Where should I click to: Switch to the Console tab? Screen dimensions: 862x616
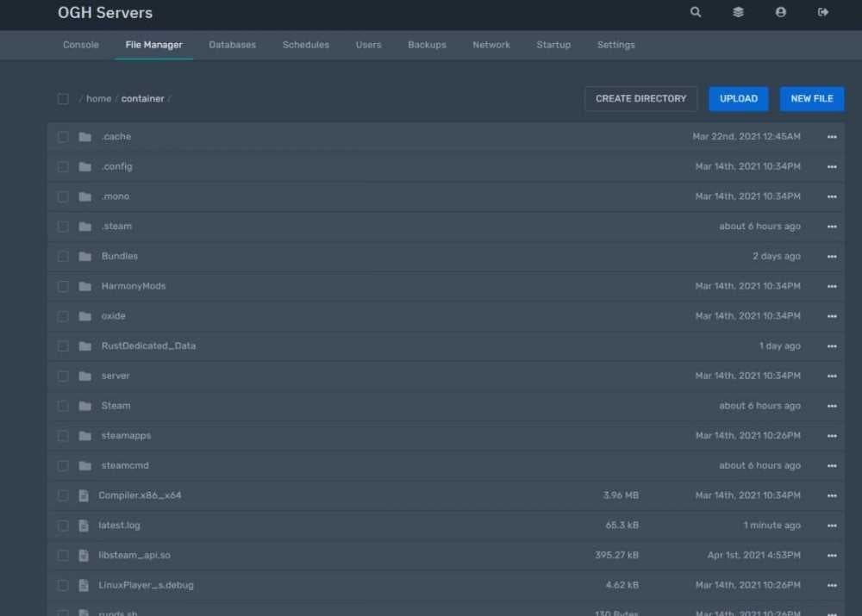point(81,45)
